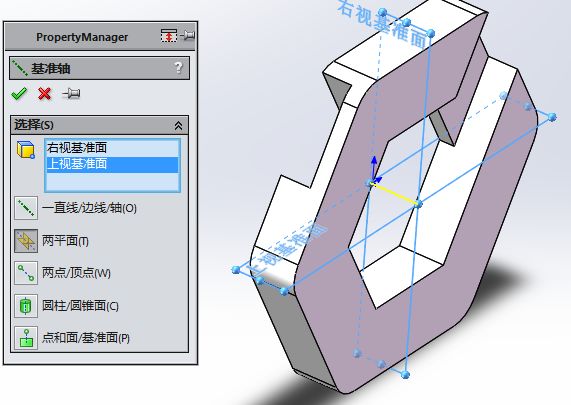The width and height of the screenshot is (571, 405).
Task: Click the yellow cube reference entities icon
Action: pyautogui.click(x=25, y=150)
